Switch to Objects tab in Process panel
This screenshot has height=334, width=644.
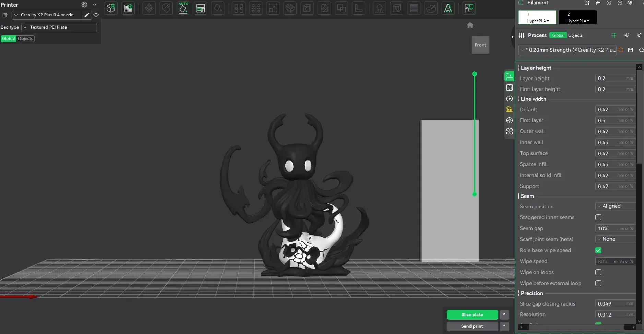(x=575, y=35)
